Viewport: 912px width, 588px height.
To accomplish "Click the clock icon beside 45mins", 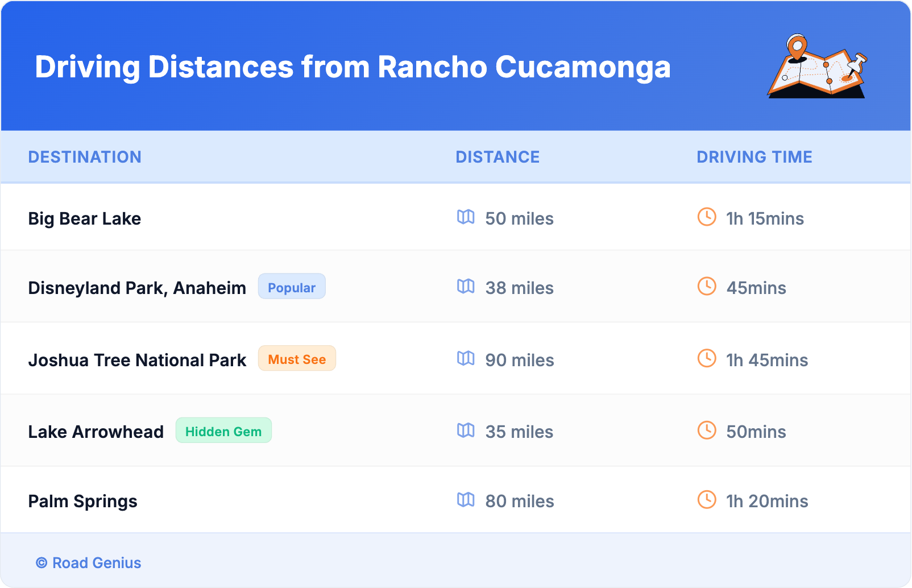I will click(x=707, y=287).
